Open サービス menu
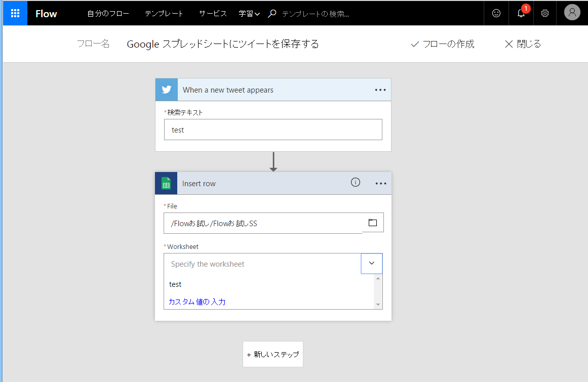 213,14
